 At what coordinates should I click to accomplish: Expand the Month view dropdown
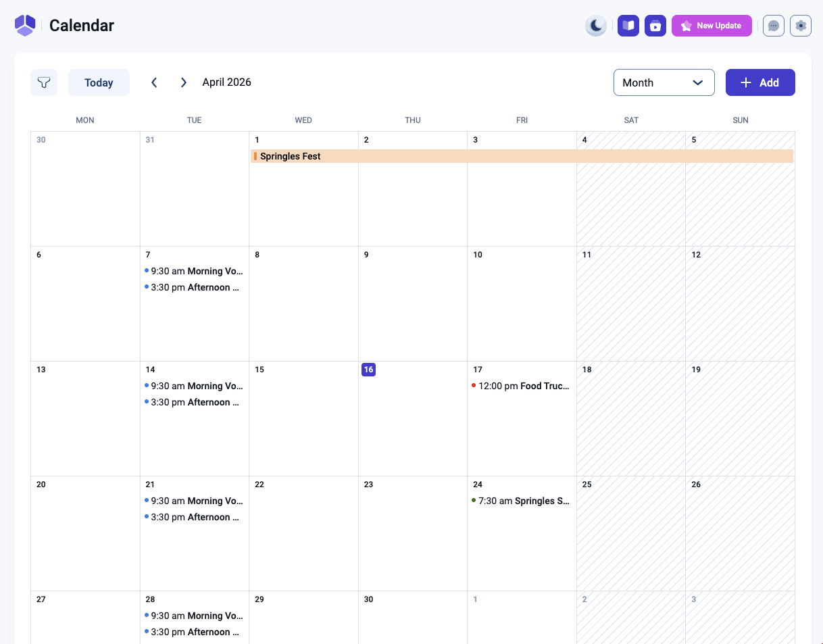click(664, 82)
